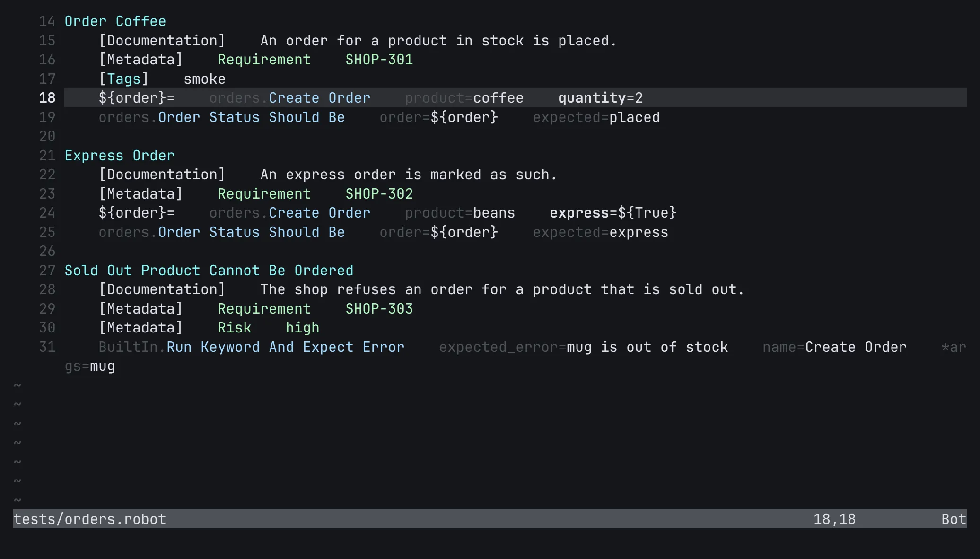Click wrapped 'gs=mug' continuation text

(89, 367)
